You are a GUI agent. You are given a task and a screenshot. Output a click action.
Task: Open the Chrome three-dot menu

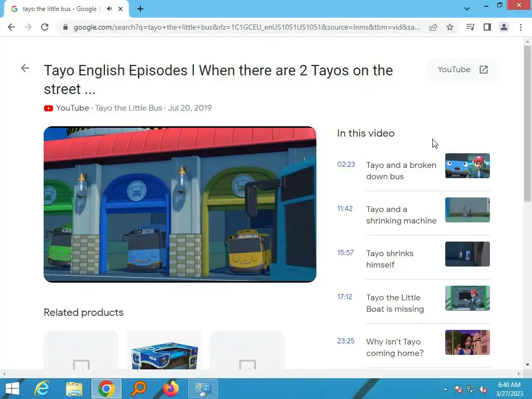click(521, 27)
